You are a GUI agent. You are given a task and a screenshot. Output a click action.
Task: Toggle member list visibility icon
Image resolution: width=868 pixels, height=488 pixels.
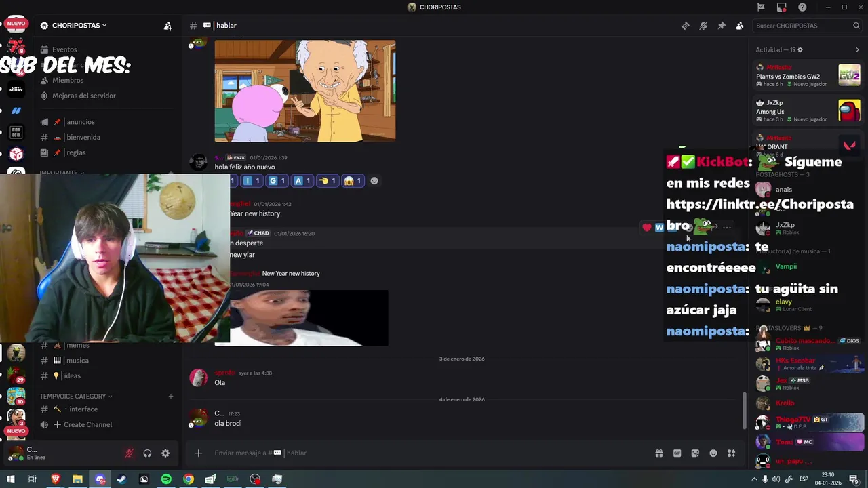739,26
